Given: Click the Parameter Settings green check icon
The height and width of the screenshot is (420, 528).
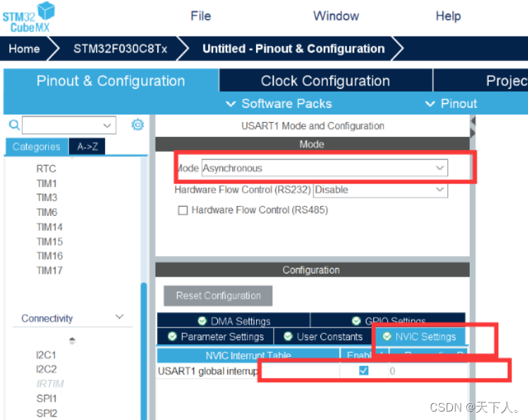Looking at the screenshot, I should click(172, 336).
